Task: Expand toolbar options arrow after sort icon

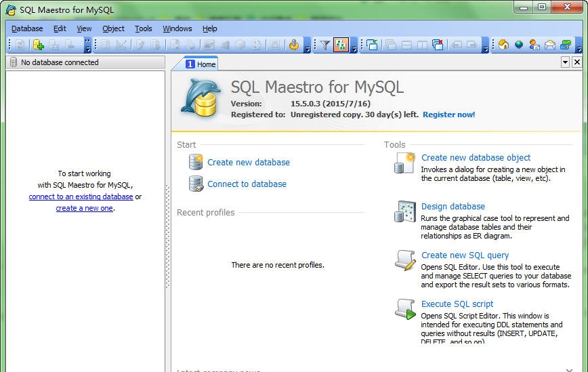Action: tap(354, 45)
